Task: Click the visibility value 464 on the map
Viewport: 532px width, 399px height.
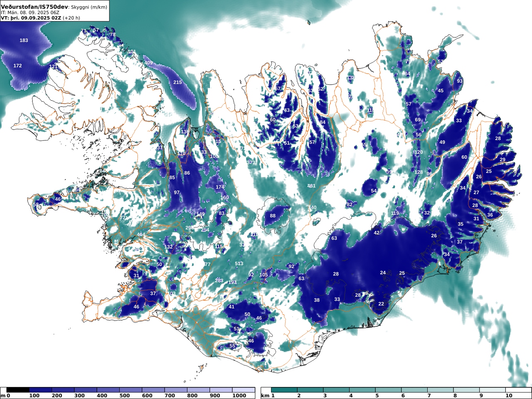Action: coord(141,234)
